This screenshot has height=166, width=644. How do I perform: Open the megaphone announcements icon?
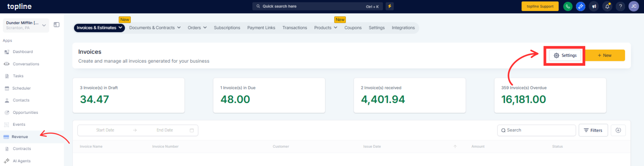[x=594, y=6]
